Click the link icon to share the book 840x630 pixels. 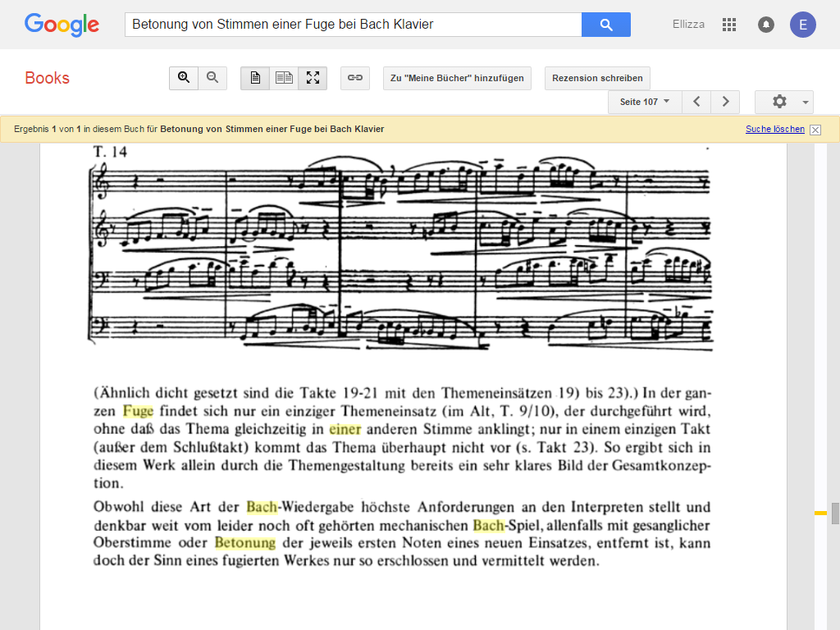(355, 78)
